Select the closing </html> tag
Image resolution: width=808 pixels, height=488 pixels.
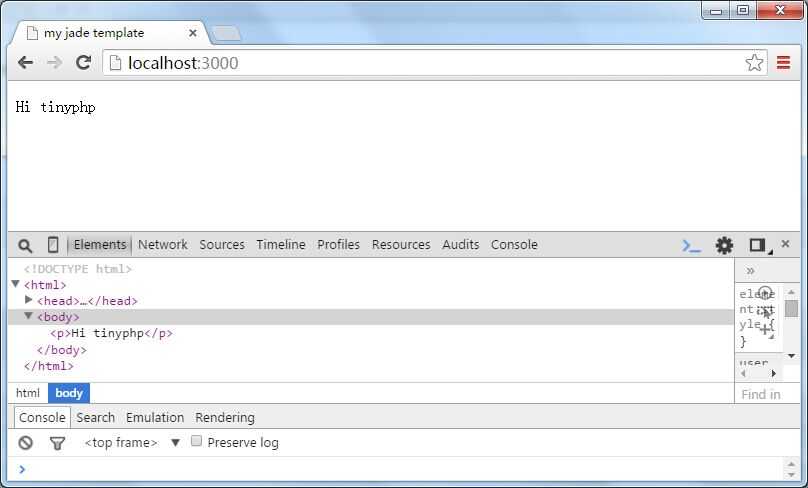click(x=48, y=366)
